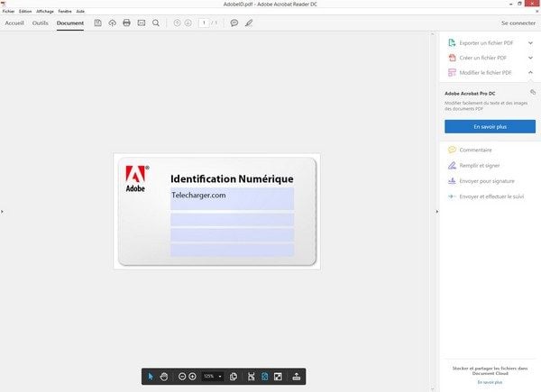
Task: Click the fullscreen mode icon
Action: click(x=278, y=377)
